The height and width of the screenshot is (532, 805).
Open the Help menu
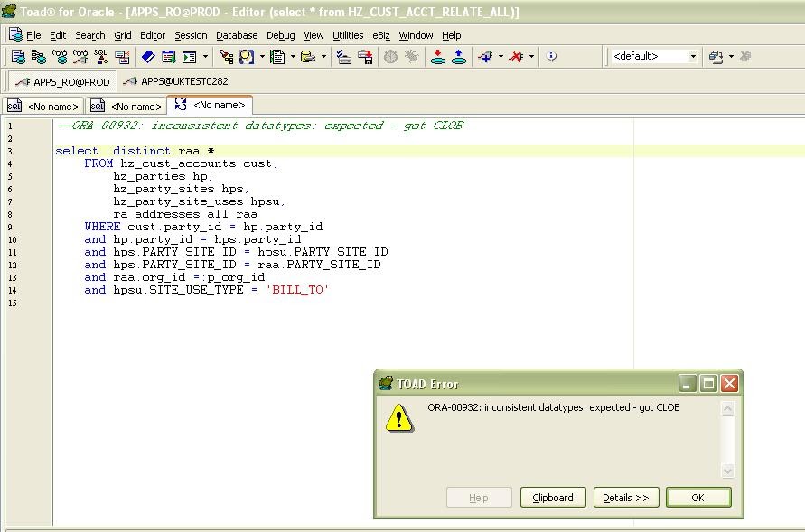click(x=451, y=35)
